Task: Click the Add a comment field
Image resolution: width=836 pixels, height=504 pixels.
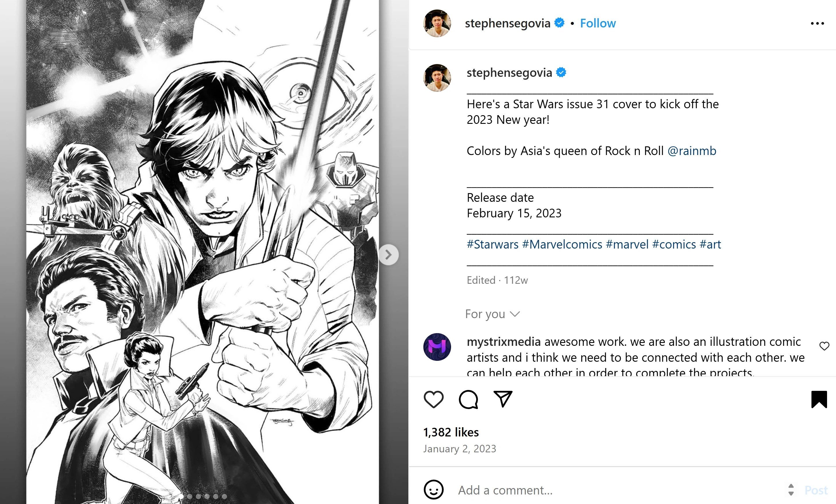Action: pos(611,490)
